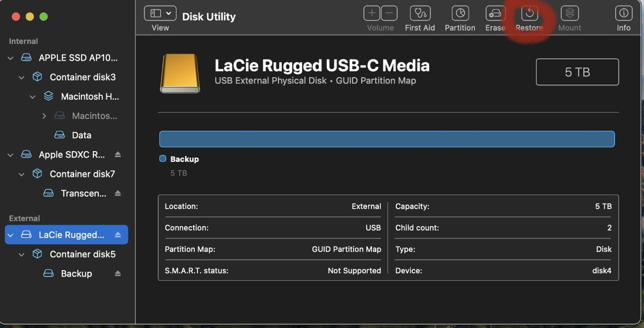
Task: Eject the LaCie Rugged disk
Action: pyautogui.click(x=118, y=235)
